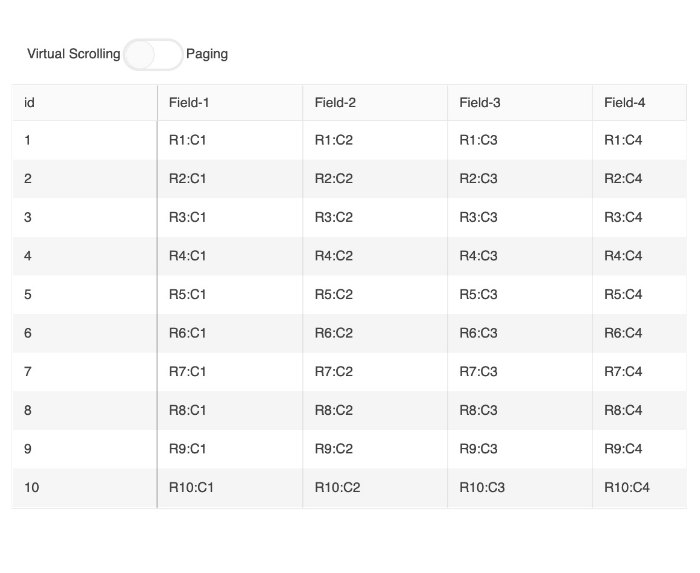700x573 pixels.
Task: Click cell R8:C1
Action: click(x=230, y=410)
